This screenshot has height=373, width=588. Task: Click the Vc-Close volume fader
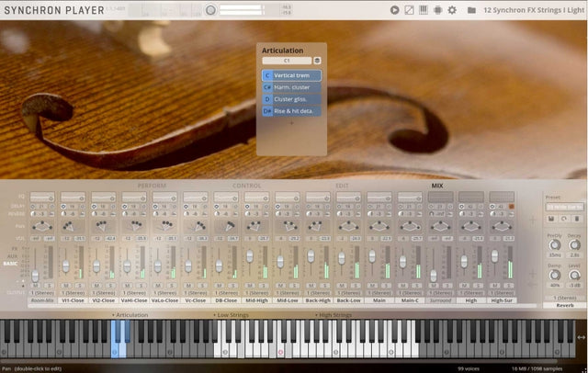(188, 266)
